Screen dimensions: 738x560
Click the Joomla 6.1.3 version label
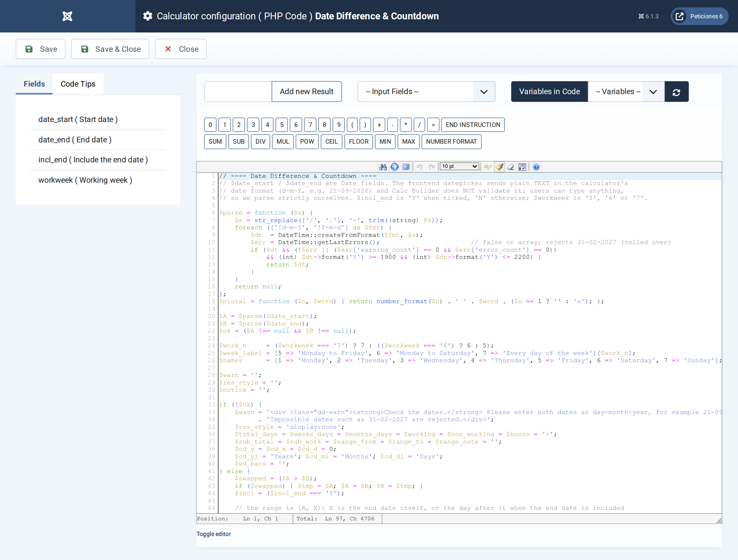click(x=648, y=16)
